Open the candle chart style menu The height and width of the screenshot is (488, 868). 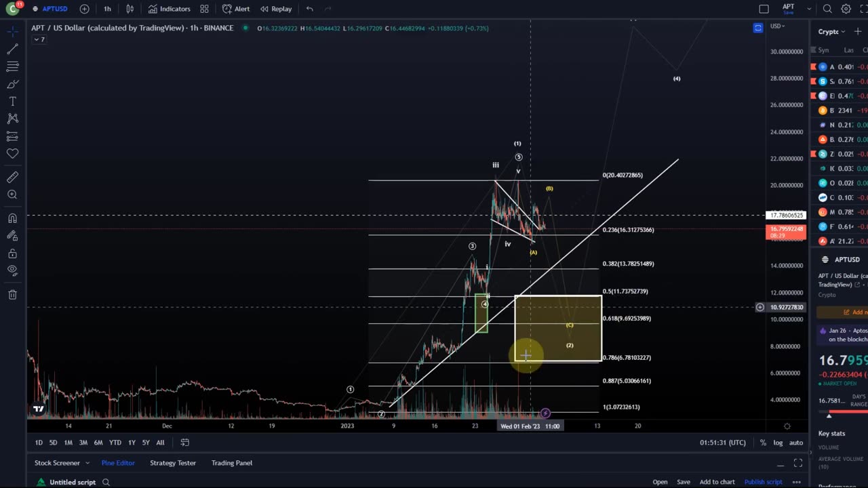coord(130,9)
